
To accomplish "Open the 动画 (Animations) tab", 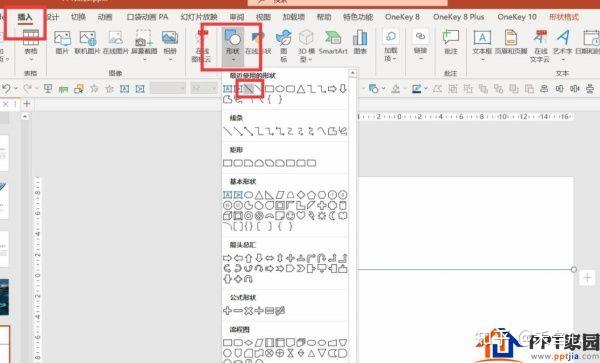I will pyautogui.click(x=105, y=17).
